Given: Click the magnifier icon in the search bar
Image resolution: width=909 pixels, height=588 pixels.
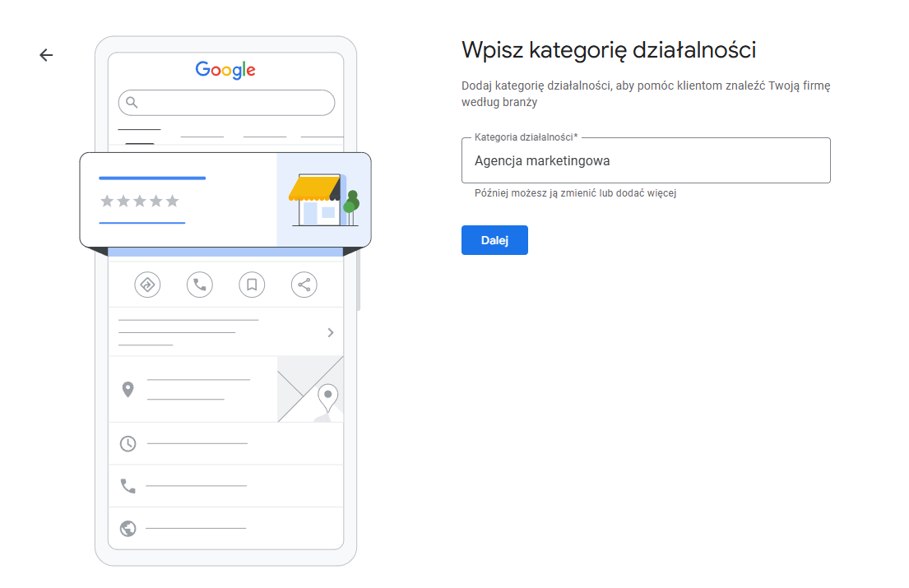Looking at the screenshot, I should pyautogui.click(x=131, y=102).
